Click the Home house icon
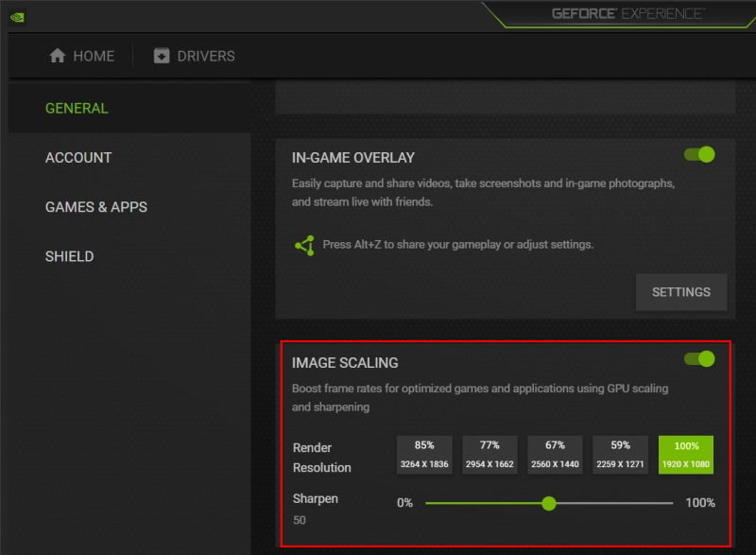 tap(58, 56)
